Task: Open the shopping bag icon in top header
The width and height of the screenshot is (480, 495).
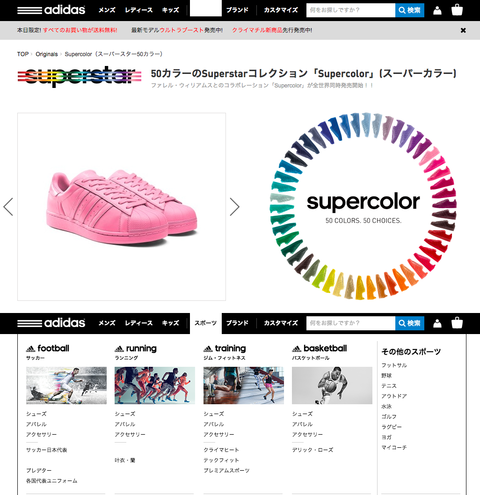Action: point(457,10)
